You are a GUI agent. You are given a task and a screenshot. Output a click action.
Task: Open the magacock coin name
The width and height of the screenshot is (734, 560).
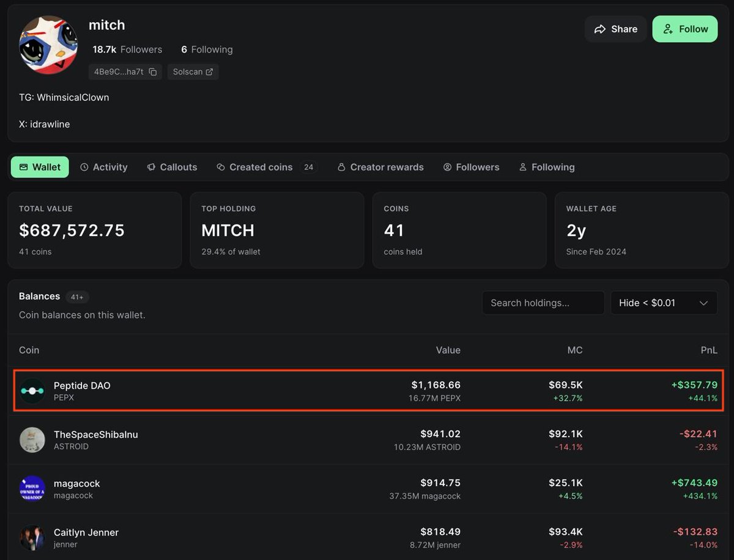[76, 484]
